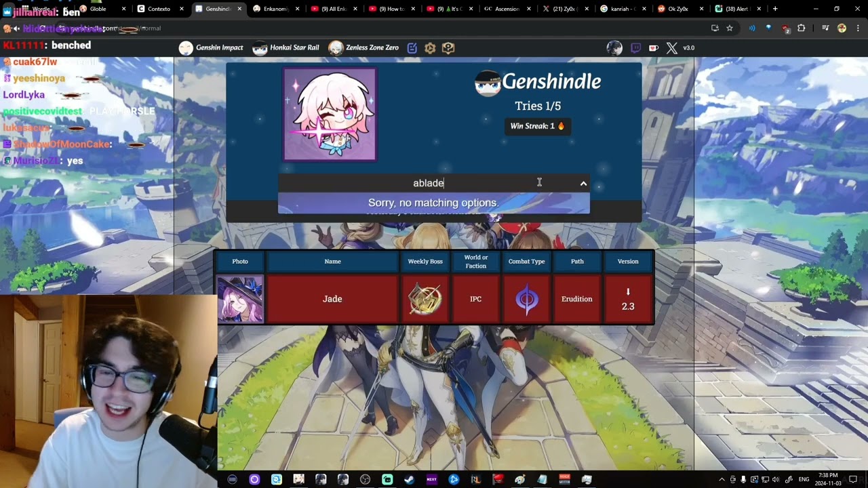The image size is (868, 488).
Task: Switch to Honkai Star Rail mode
Action: click(285, 48)
